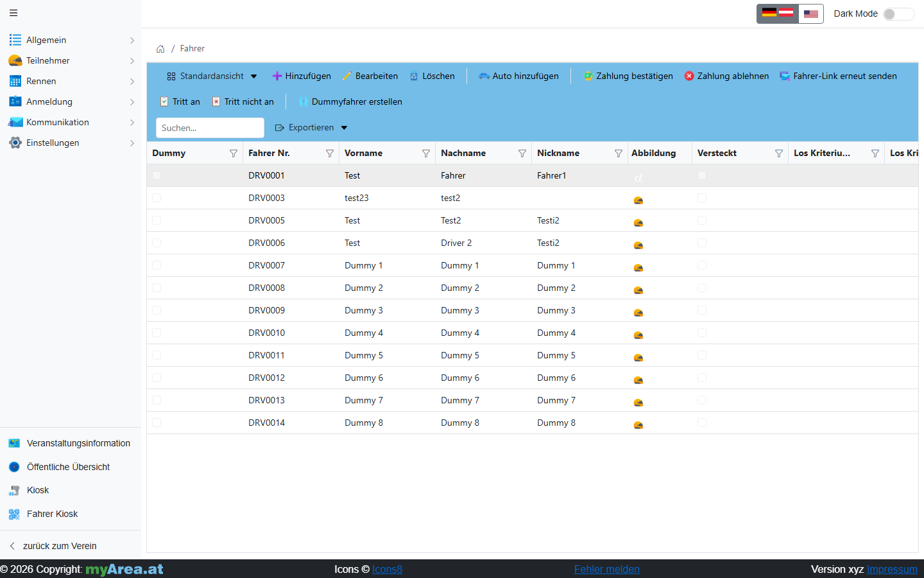This screenshot has width=924, height=578.
Task: Toggle the hamburger sidebar menu
Action: (x=13, y=13)
